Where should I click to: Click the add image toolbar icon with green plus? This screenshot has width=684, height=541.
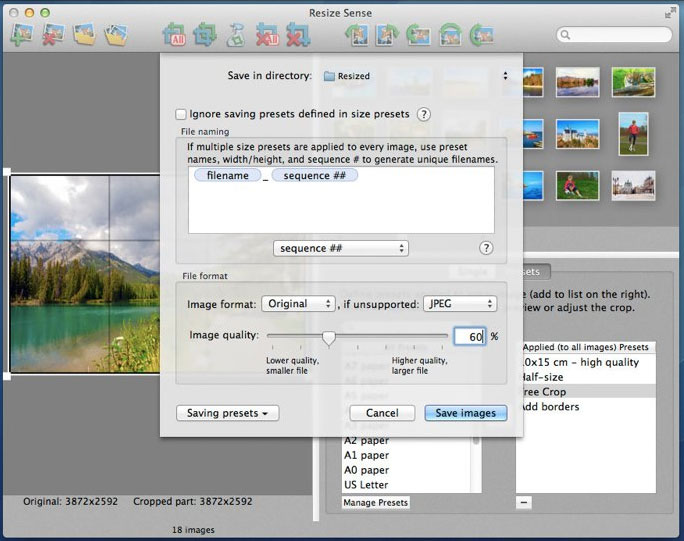pos(22,34)
